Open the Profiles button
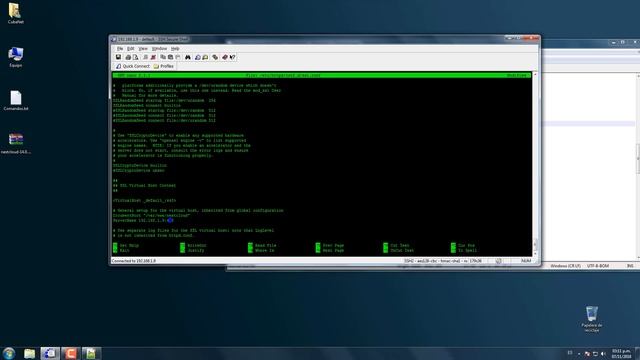 pos(164,66)
